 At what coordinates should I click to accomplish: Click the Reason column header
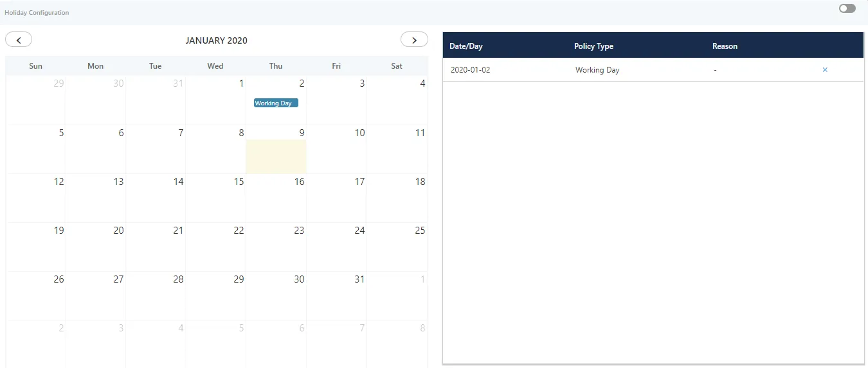coord(725,46)
